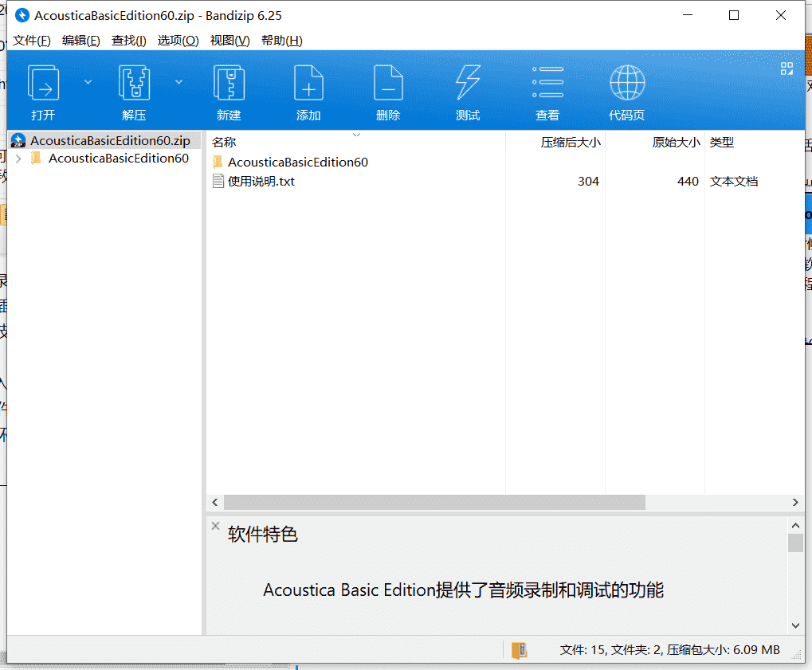Click the Delete (删除) toolbar icon
Viewport: 812px width, 670px height.
click(x=388, y=83)
